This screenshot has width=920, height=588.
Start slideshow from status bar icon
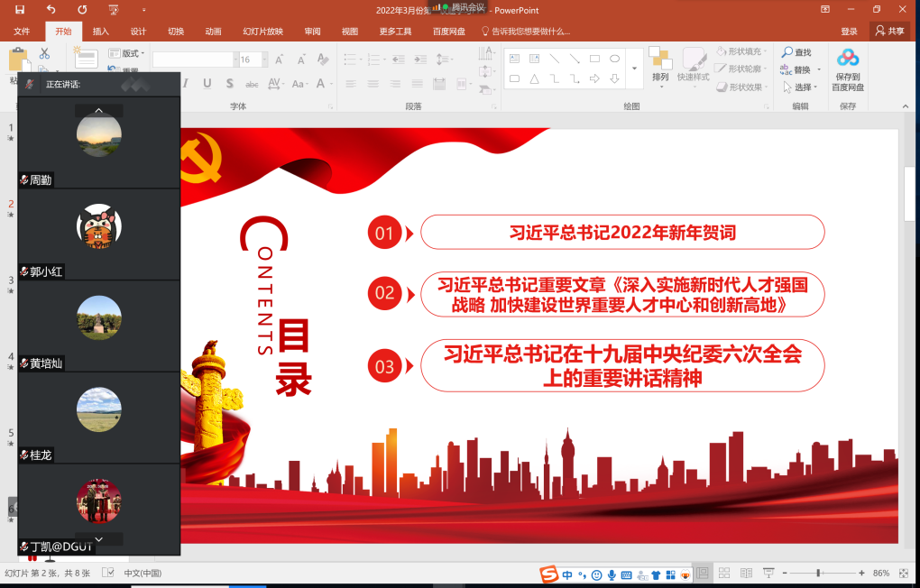(768, 574)
